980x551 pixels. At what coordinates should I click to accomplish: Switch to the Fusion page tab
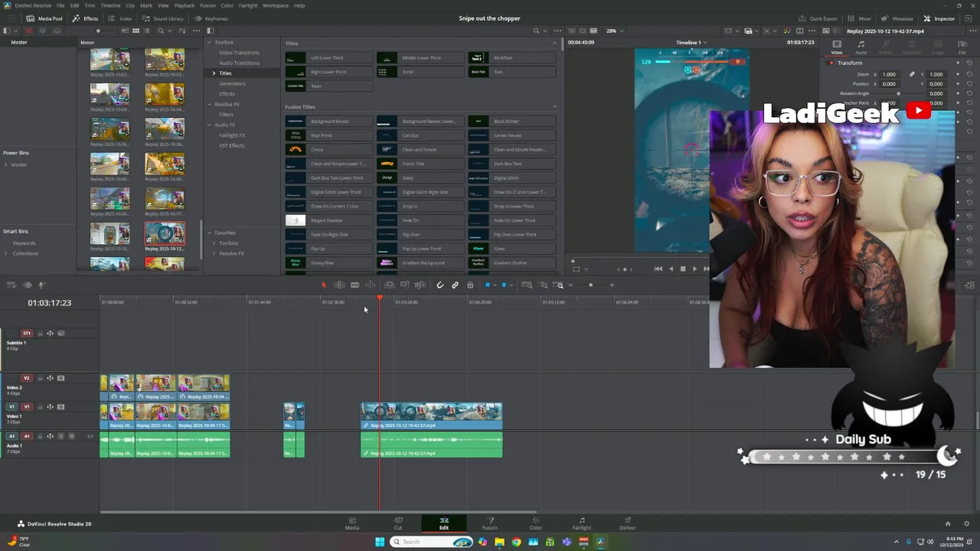490,523
